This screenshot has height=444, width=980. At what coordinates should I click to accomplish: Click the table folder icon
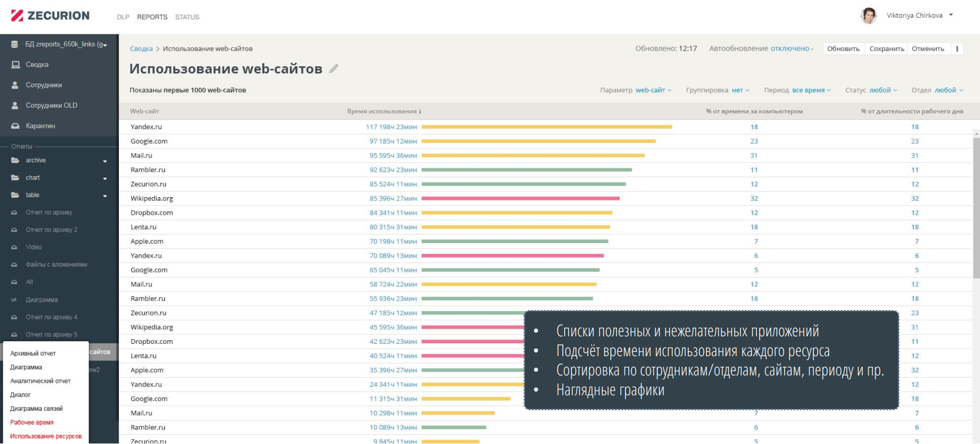[15, 195]
